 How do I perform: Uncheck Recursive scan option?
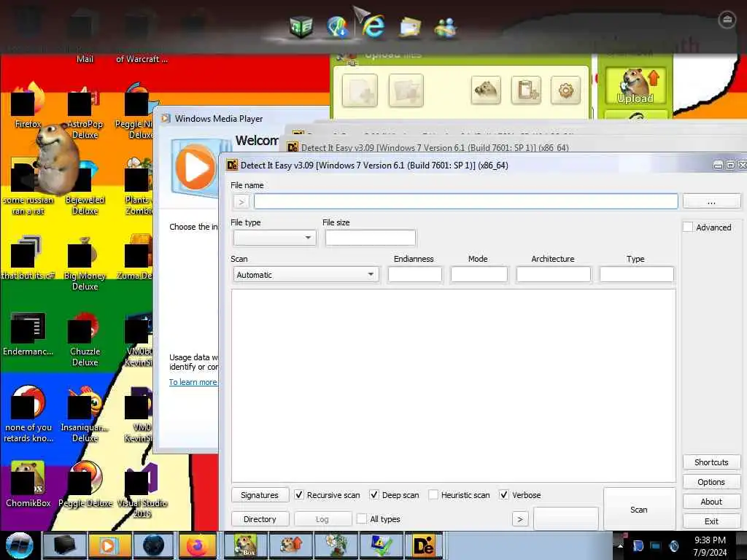(x=298, y=495)
